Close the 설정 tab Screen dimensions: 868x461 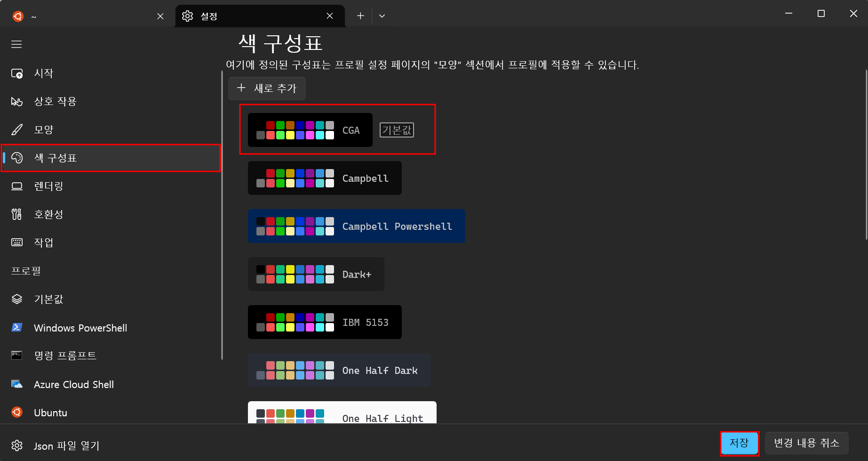330,16
